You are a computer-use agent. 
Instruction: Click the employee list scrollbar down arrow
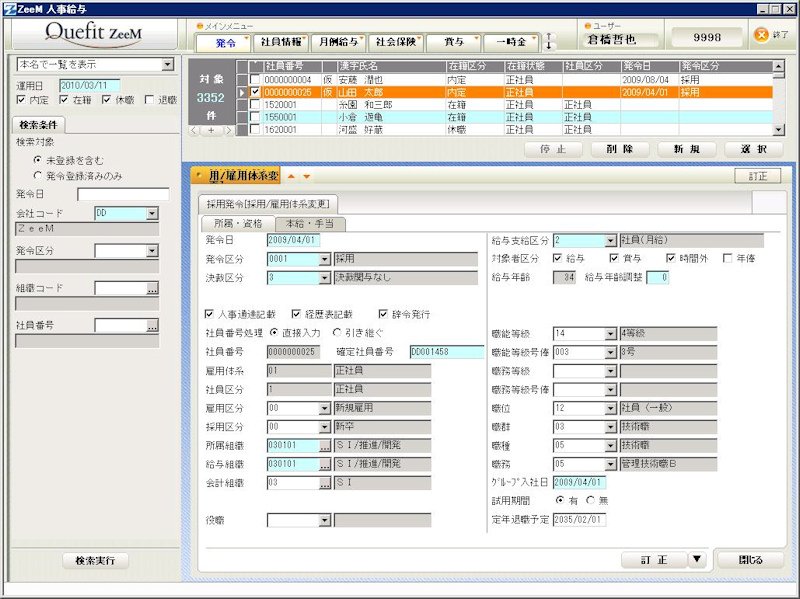point(778,130)
